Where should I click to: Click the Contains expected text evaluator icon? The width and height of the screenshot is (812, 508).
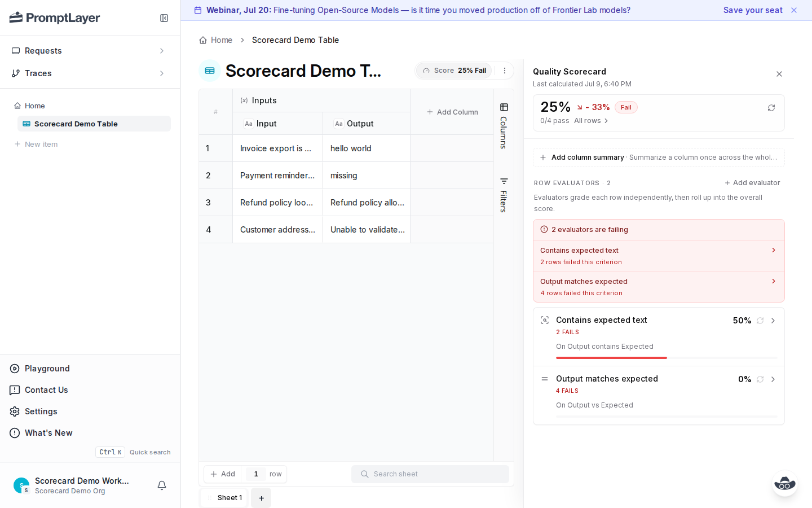point(545,320)
